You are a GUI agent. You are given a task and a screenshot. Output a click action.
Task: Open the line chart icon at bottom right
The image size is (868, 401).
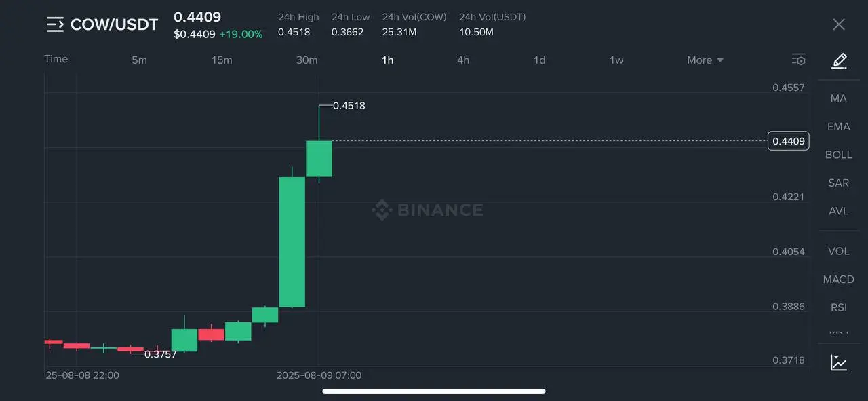839,362
